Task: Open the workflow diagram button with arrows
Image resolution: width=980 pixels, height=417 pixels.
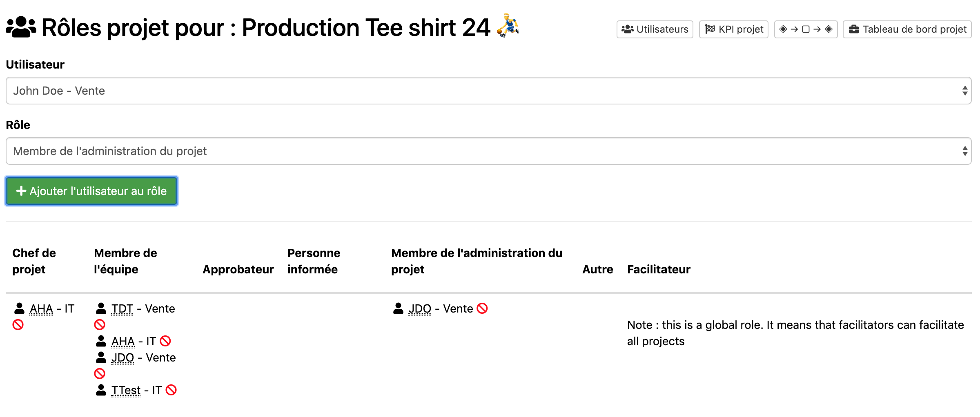Action: pyautogui.click(x=806, y=29)
